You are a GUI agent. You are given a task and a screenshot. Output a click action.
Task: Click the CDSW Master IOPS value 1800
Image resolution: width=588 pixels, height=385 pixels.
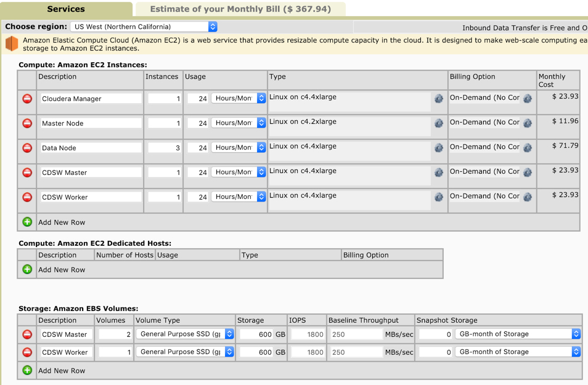308,334
